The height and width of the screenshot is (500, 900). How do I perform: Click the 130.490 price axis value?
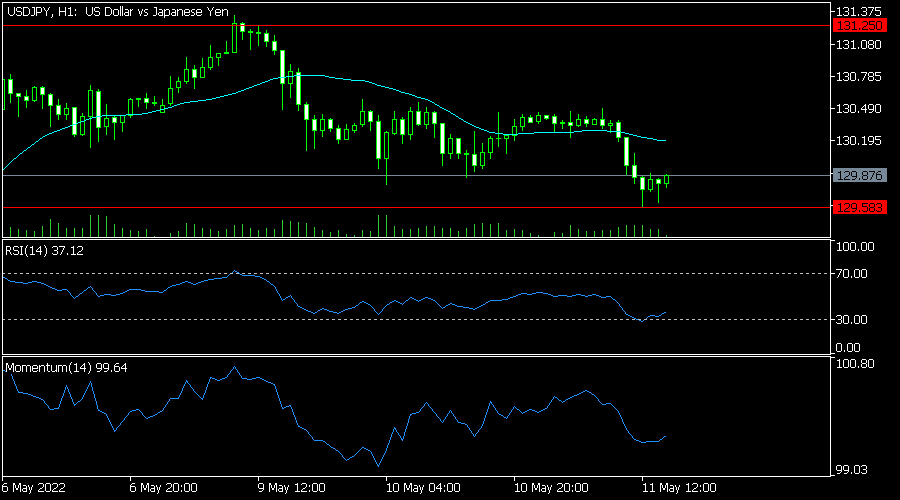click(x=858, y=109)
